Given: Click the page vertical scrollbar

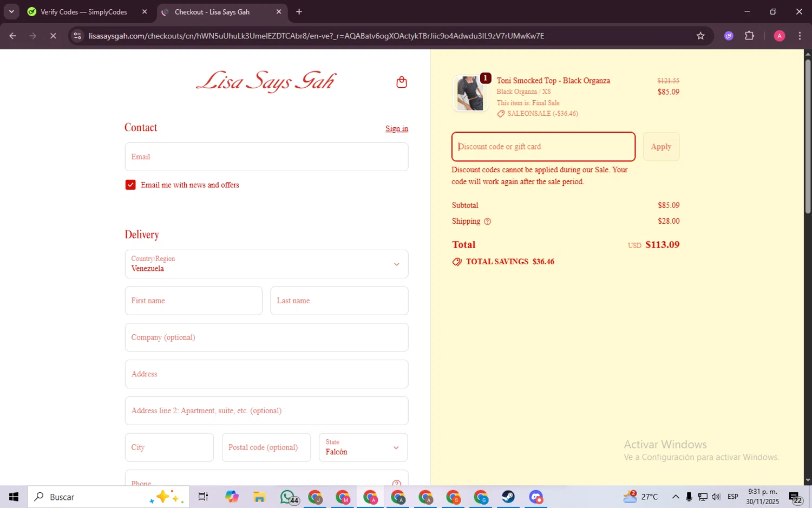Looking at the screenshot, I should point(808,135).
